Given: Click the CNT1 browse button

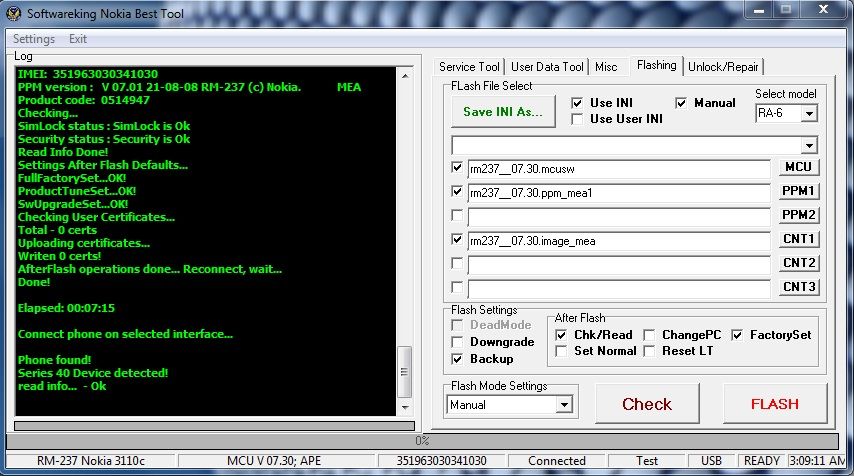Looking at the screenshot, I should click(798, 239).
